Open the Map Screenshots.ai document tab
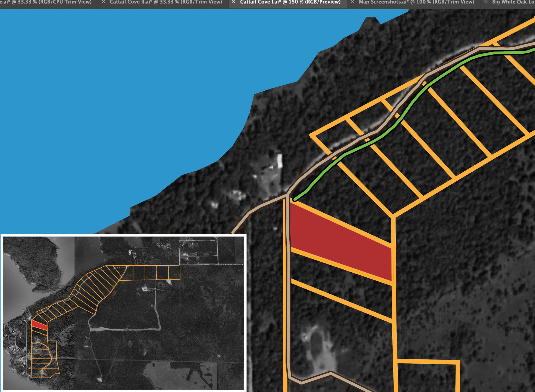The width and height of the screenshot is (535, 392). coord(416,2)
